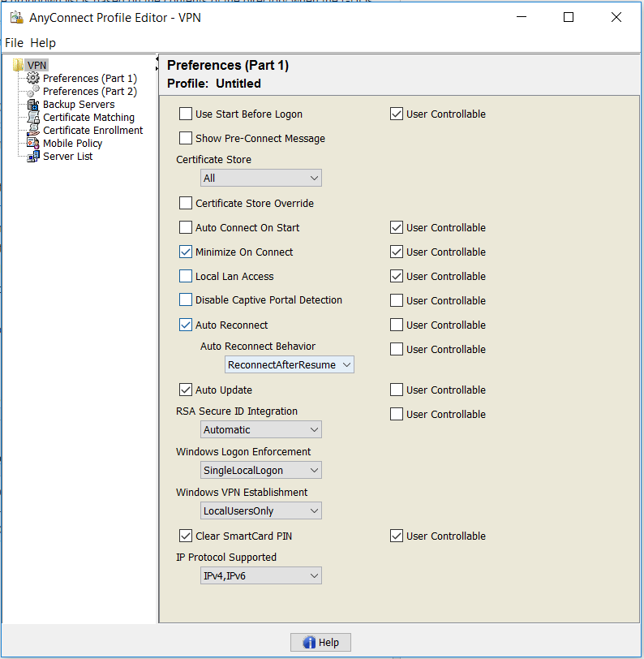Open the Certificate Store dropdown
This screenshot has width=644, height=659.
pyautogui.click(x=261, y=178)
